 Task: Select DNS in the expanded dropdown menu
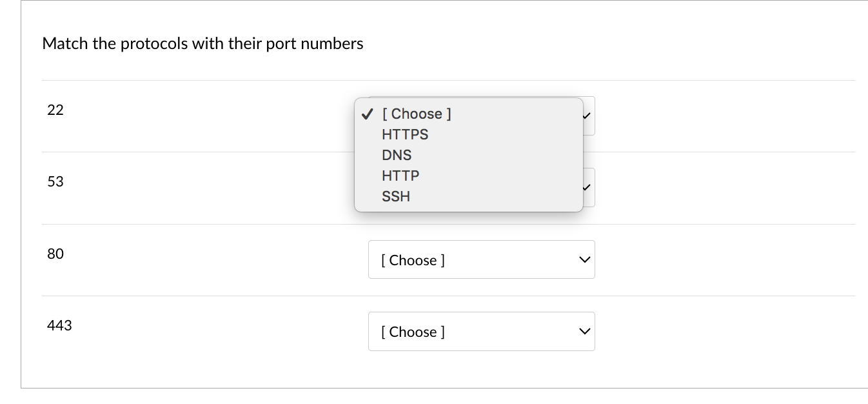click(x=397, y=155)
